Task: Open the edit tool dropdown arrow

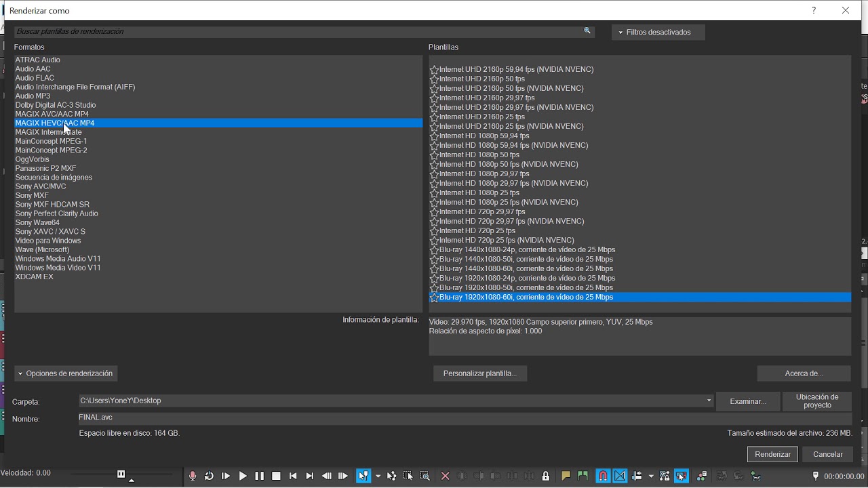Action: tap(378, 476)
